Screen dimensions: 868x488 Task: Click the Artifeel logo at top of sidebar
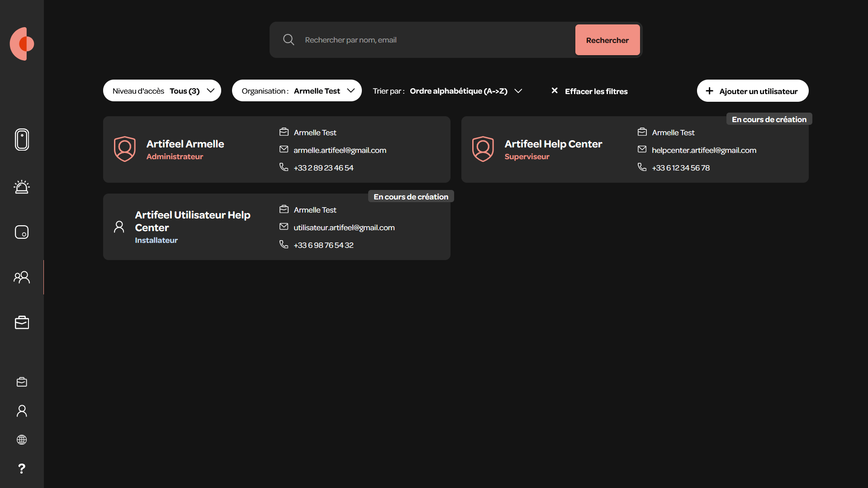pyautogui.click(x=22, y=44)
